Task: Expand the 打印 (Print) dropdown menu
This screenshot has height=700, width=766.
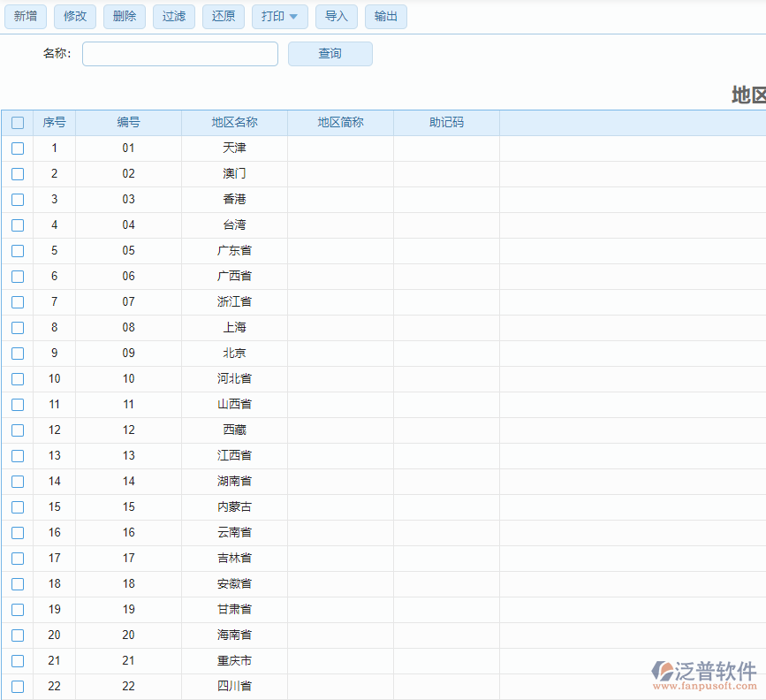Action: 280,17
